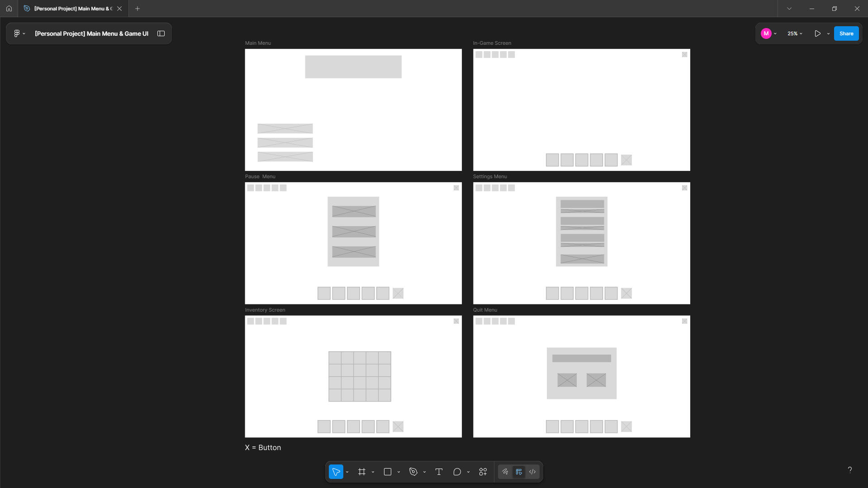Select the Text tool
Screen dimensions: 868x488
(x=439, y=472)
